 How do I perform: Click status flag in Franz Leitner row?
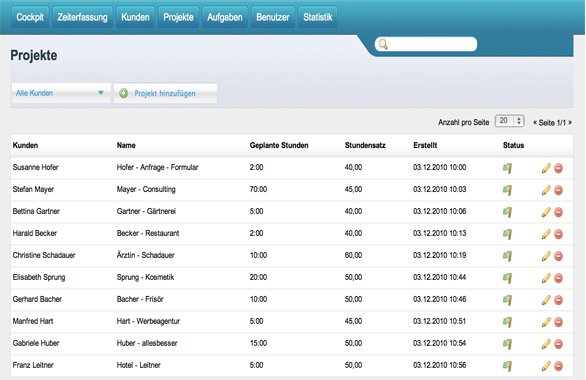point(508,366)
